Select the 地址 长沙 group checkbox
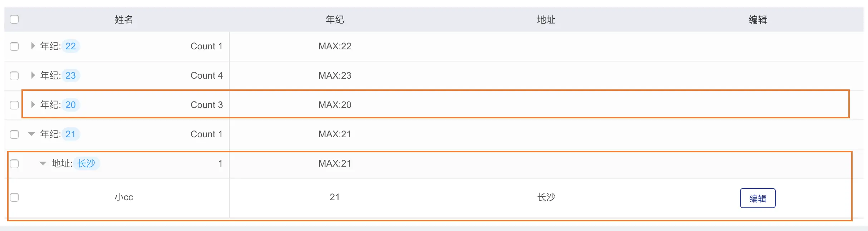This screenshot has width=868, height=231. tap(14, 164)
